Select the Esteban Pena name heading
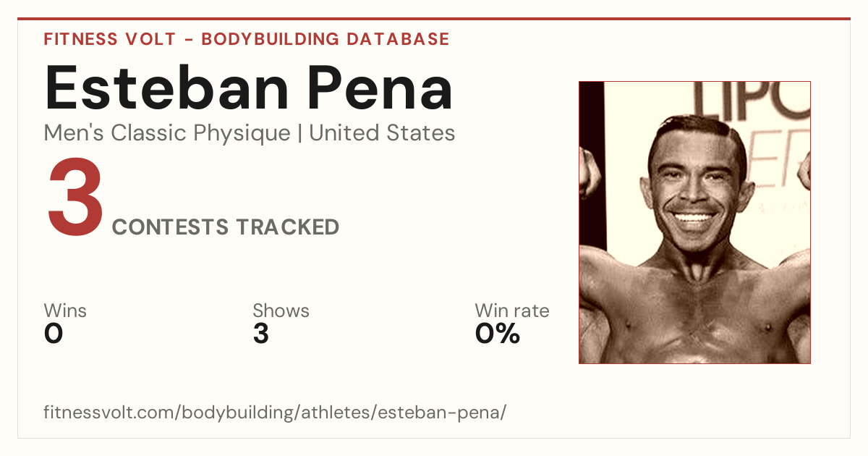Image resolution: width=868 pixels, height=456 pixels. click(x=249, y=87)
